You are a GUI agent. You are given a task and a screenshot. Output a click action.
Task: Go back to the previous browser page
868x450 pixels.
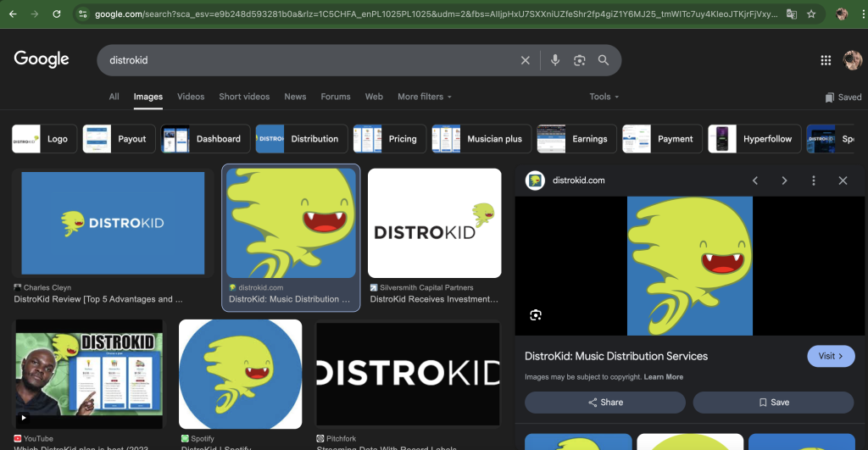[x=13, y=14]
